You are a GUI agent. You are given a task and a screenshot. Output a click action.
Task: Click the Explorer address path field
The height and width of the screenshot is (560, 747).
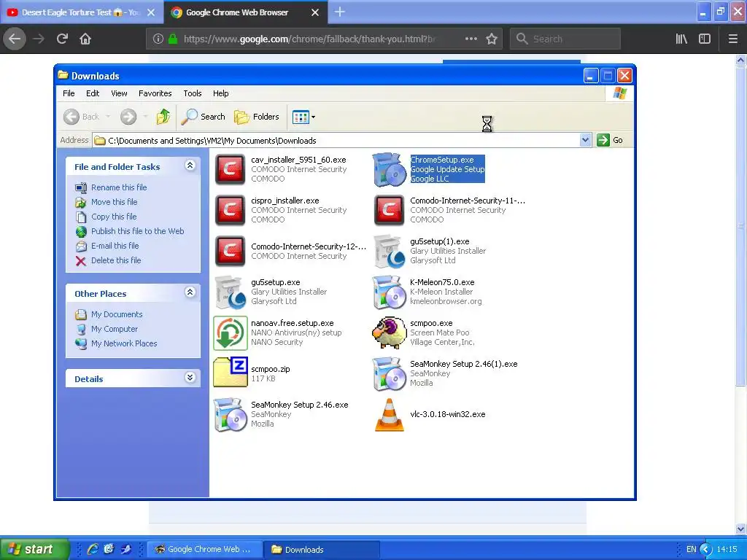tap(336, 141)
